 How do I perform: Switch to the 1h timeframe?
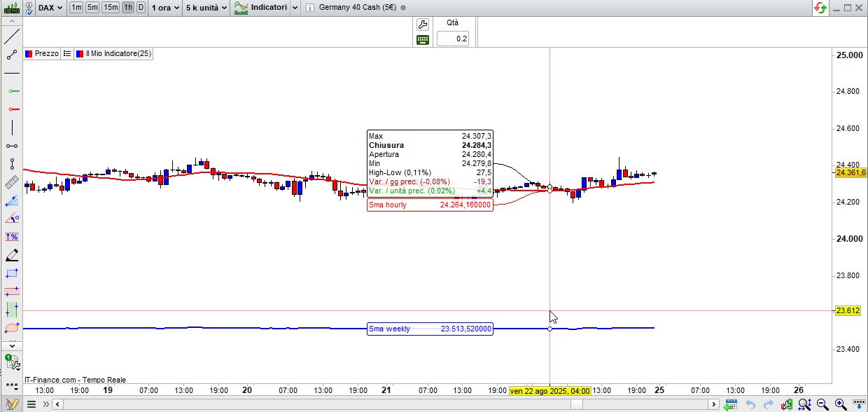pos(127,8)
